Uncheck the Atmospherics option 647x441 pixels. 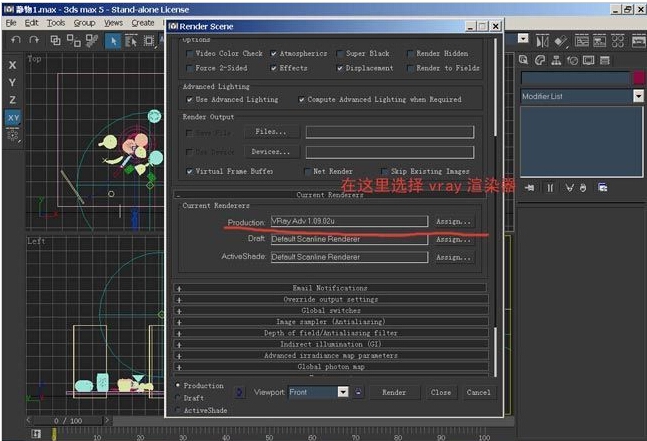click(274, 54)
